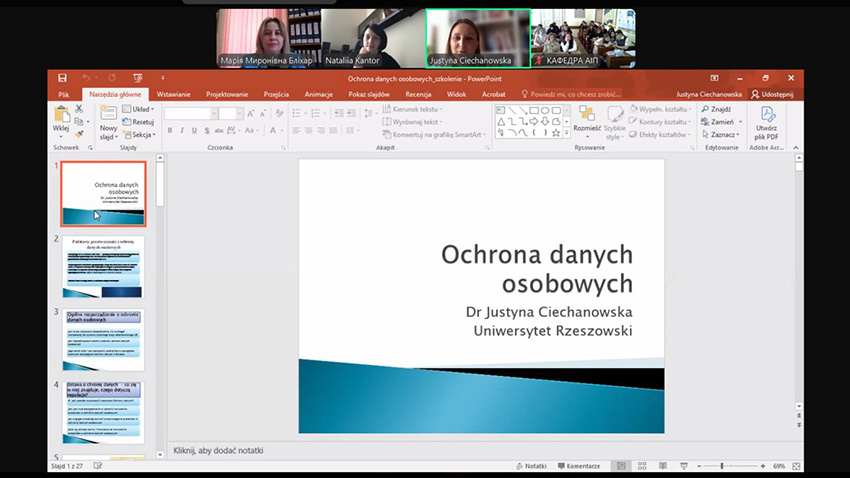
Task: Click the Save icon in title bar
Action: [62, 78]
